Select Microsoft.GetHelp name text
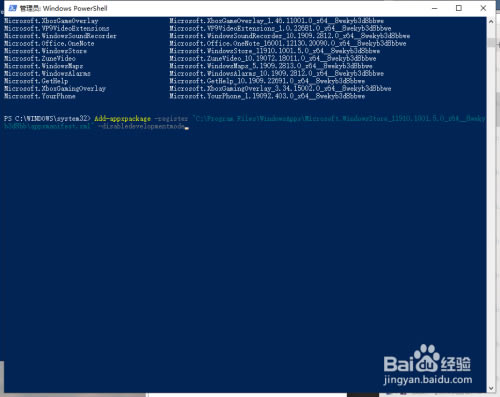500x397 pixels. pos(36,81)
